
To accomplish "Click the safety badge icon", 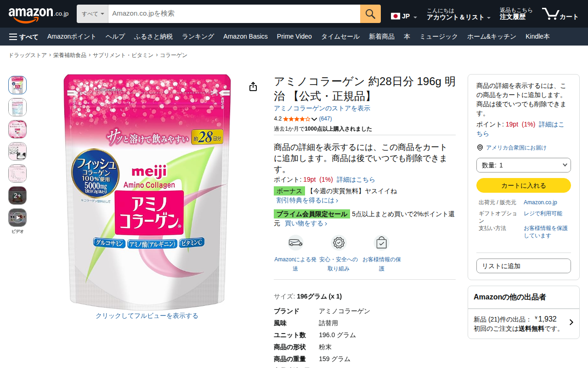I will [x=339, y=242].
